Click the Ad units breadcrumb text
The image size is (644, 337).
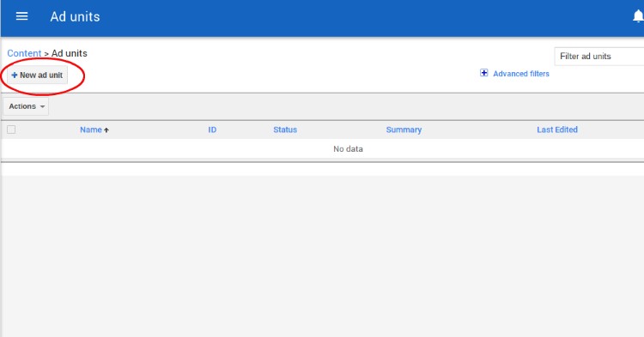click(69, 53)
